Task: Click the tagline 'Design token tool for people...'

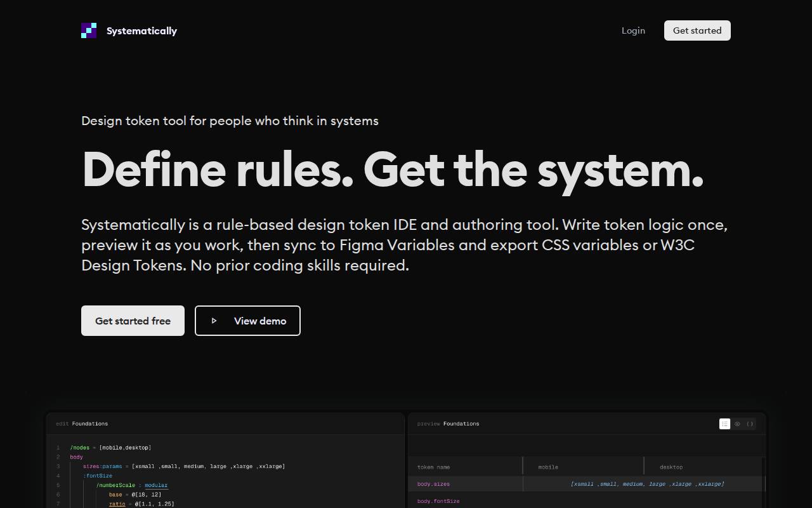Action: tap(230, 121)
